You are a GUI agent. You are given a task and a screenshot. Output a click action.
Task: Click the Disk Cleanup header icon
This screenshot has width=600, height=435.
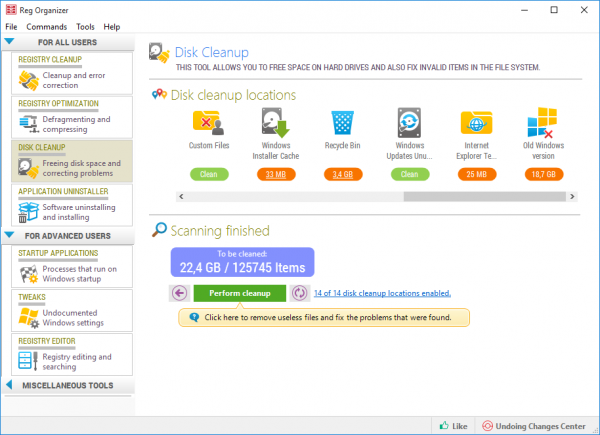coord(159,53)
